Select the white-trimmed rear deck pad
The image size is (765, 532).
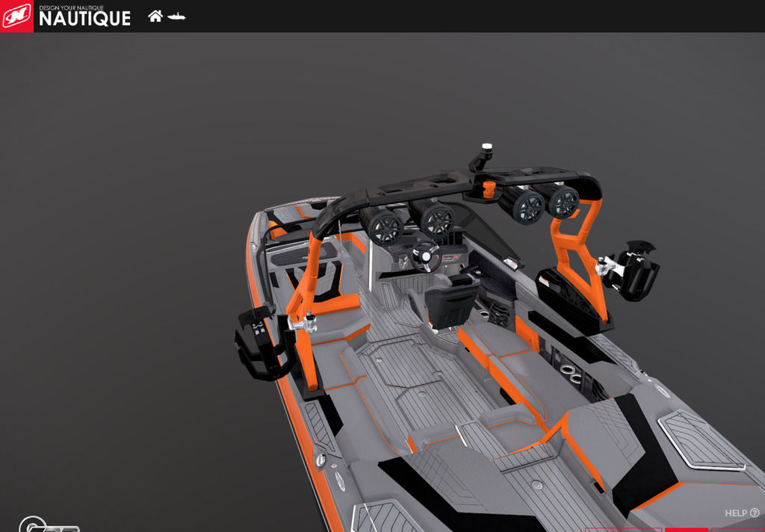coord(699,441)
